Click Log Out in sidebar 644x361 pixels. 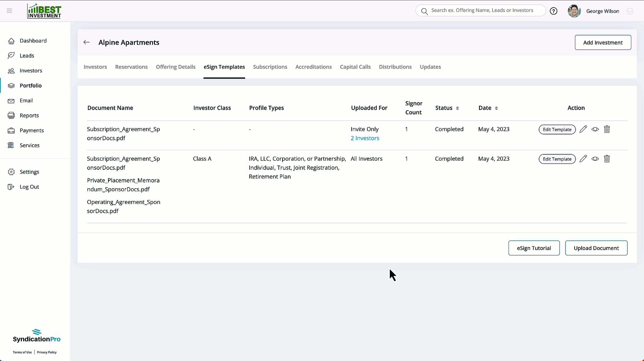[x=30, y=187]
